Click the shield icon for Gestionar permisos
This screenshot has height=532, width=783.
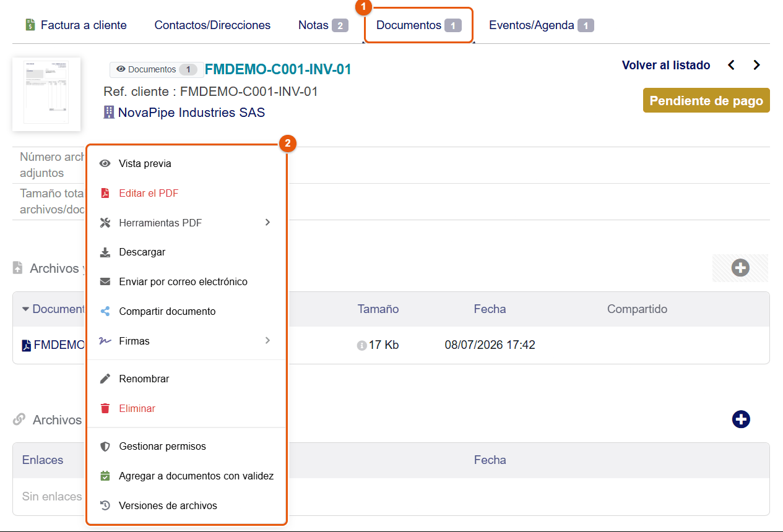(x=105, y=446)
